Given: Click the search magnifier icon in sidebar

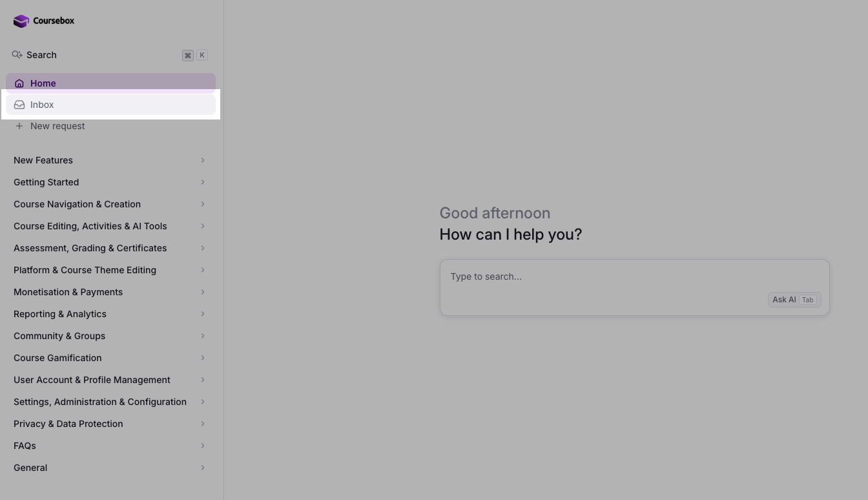Looking at the screenshot, I should coord(17,55).
